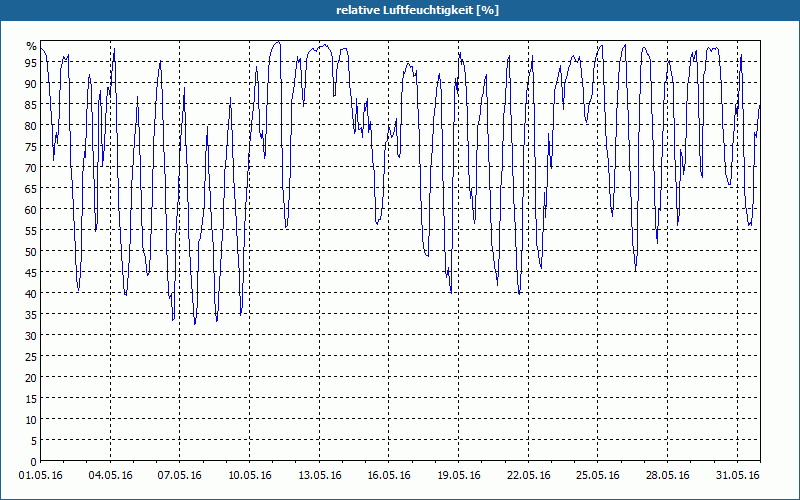Click the y-axis value 80

pyautogui.click(x=31, y=126)
